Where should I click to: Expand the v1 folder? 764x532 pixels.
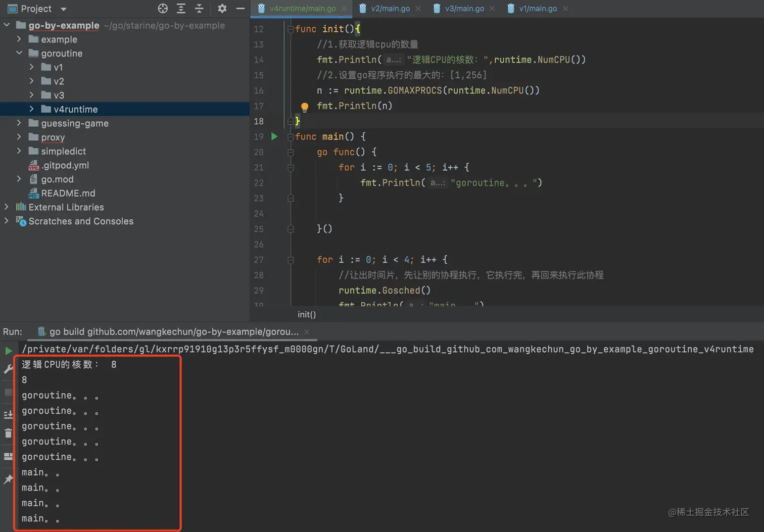point(32,67)
